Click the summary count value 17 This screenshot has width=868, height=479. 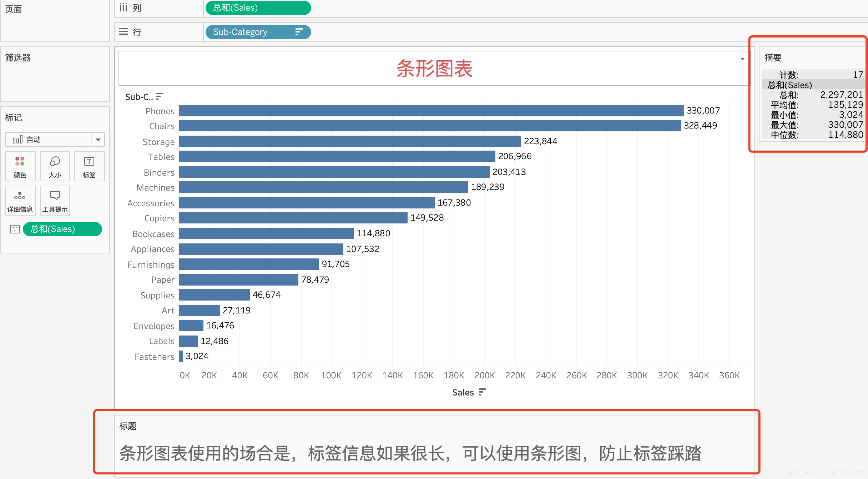point(858,75)
